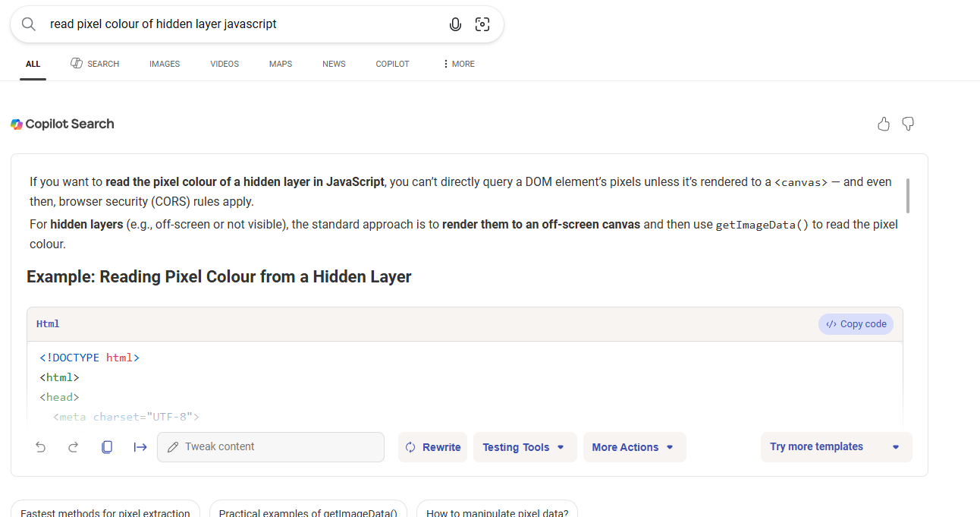Open the Copilot tab
Viewport: 980px width, 517px height.
[x=392, y=64]
